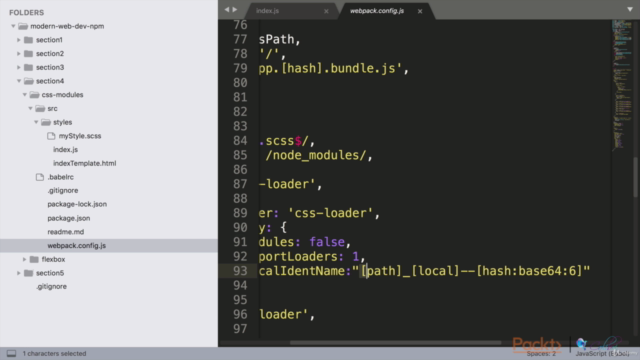The height and width of the screenshot is (360, 640).
Task: Click /node_modules/ text on line 85
Action: pyautogui.click(x=316, y=156)
